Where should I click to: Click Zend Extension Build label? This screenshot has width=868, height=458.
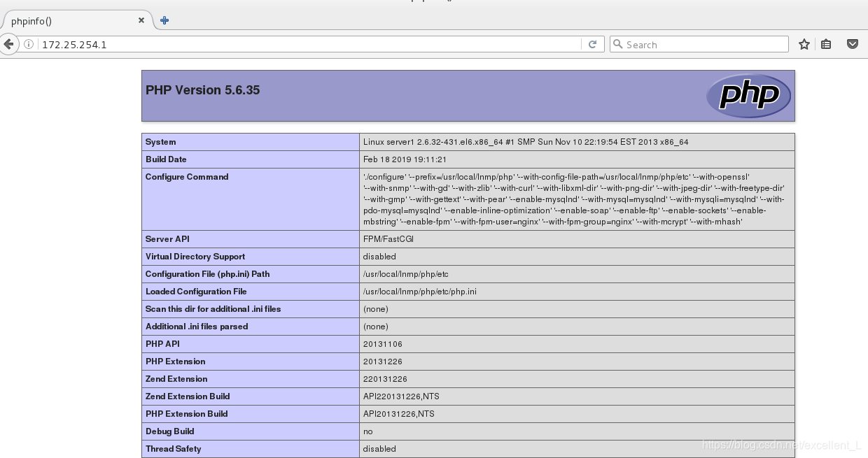[x=188, y=396]
